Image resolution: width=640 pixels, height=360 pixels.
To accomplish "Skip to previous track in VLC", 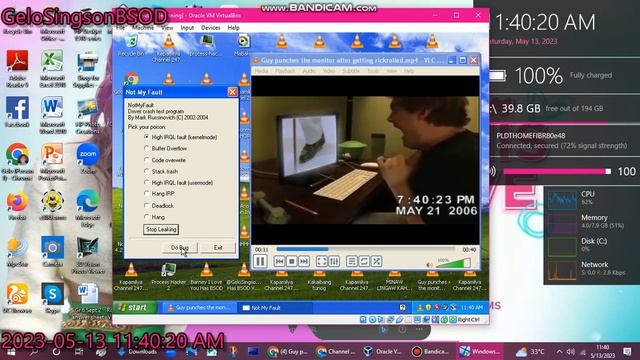I will [x=279, y=261].
